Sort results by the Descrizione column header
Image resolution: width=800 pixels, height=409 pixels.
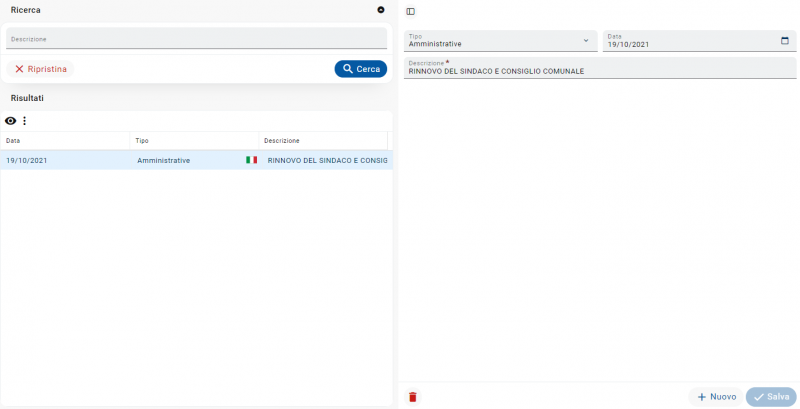pos(323,141)
